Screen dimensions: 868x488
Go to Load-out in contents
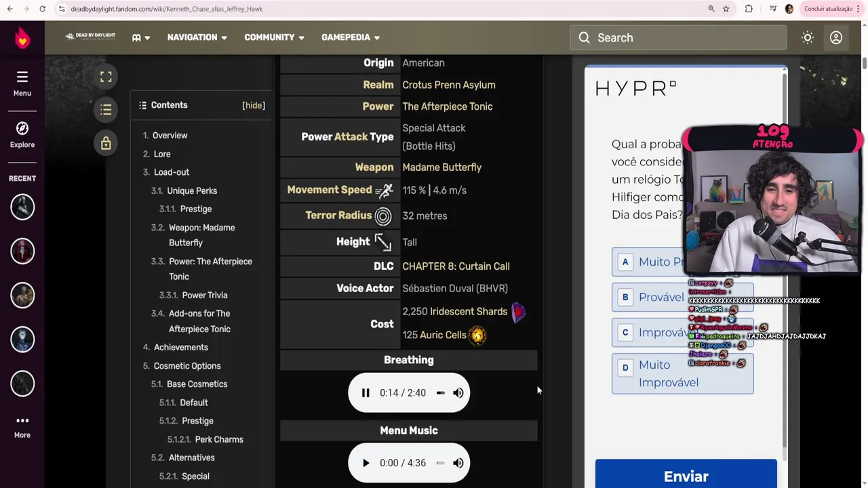pos(172,172)
